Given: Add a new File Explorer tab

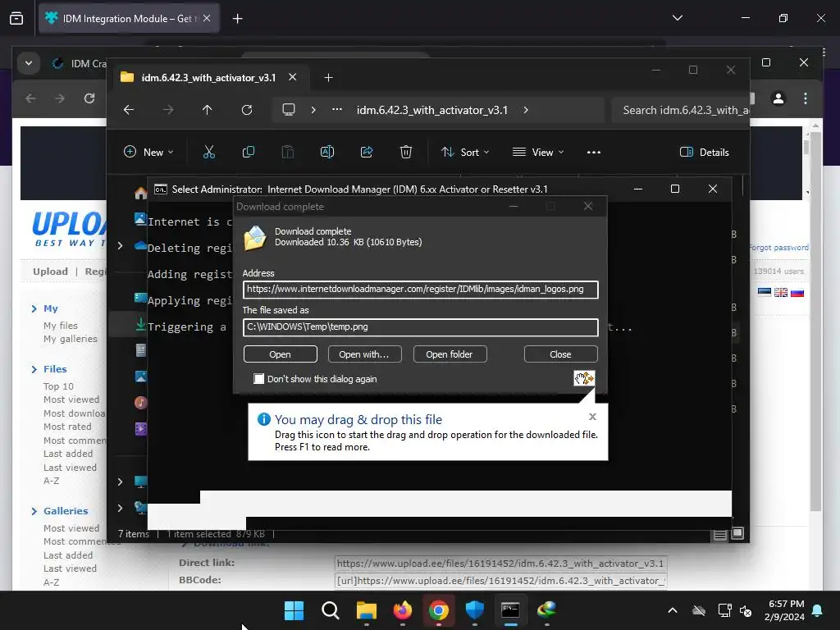Looking at the screenshot, I should 328,78.
